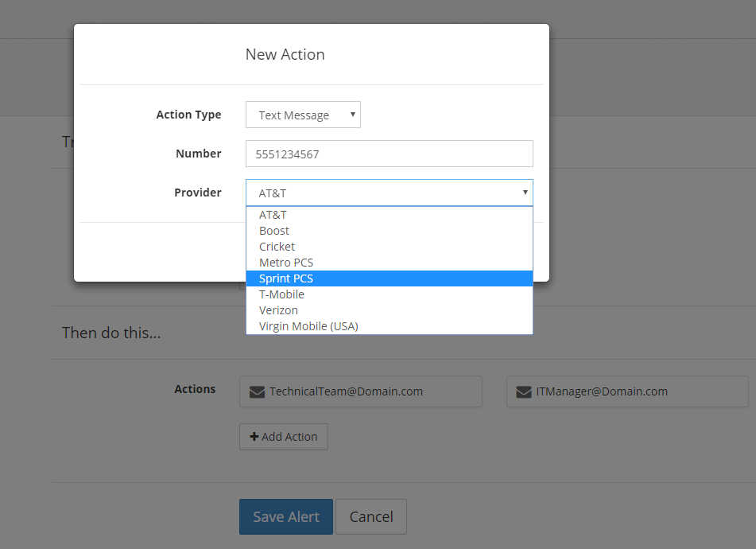Click the envelope icon beside TechnicalTeam@Domain.com
Viewport: 756px width, 549px height.
(257, 391)
